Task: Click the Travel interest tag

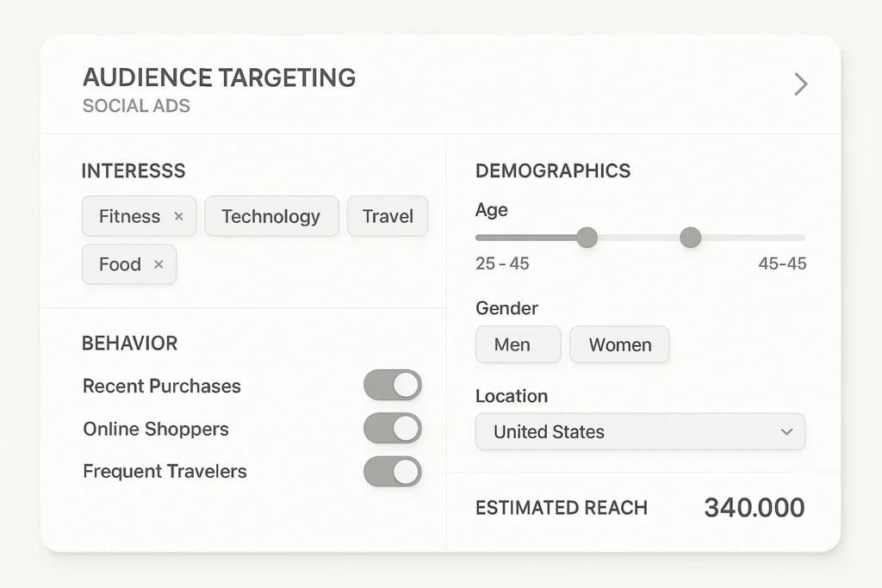Action: [x=388, y=217]
